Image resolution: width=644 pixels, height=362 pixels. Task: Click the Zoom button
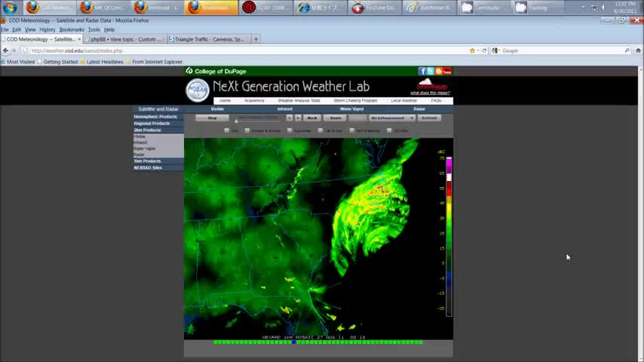click(x=335, y=118)
